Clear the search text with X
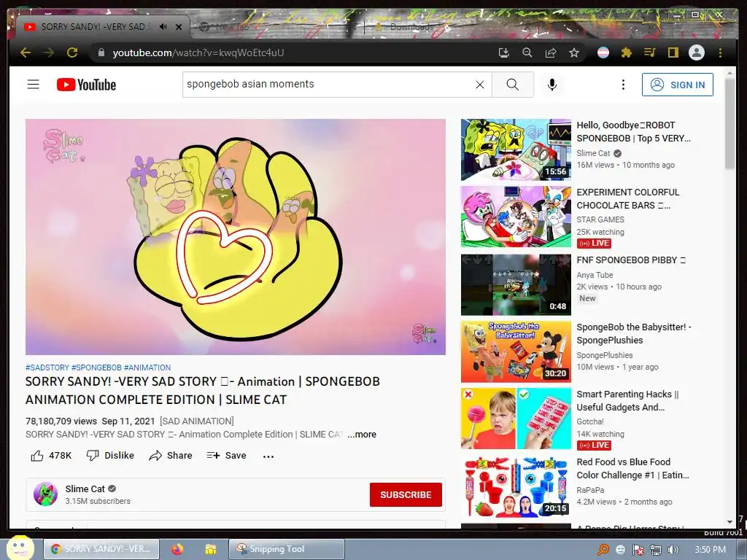 [x=480, y=85]
